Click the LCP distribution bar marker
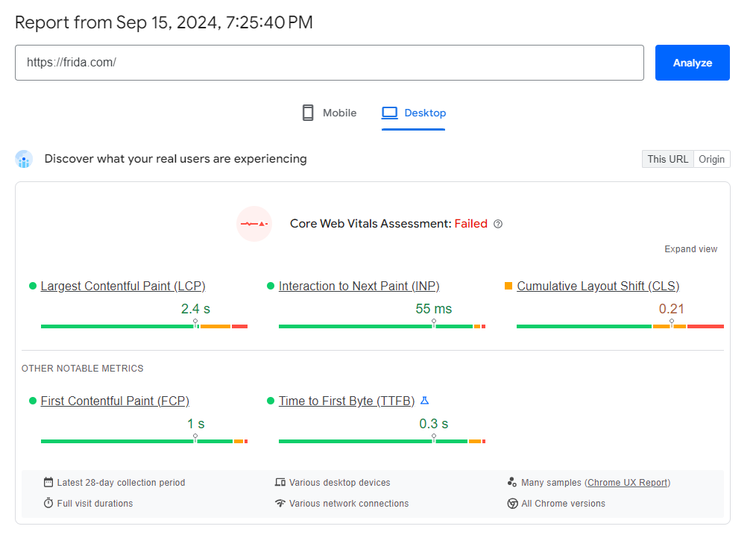The image size is (756, 535). 196,323
